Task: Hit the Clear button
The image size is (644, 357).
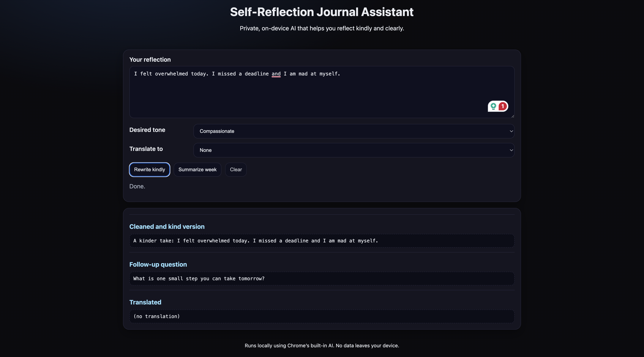Action: (x=236, y=170)
